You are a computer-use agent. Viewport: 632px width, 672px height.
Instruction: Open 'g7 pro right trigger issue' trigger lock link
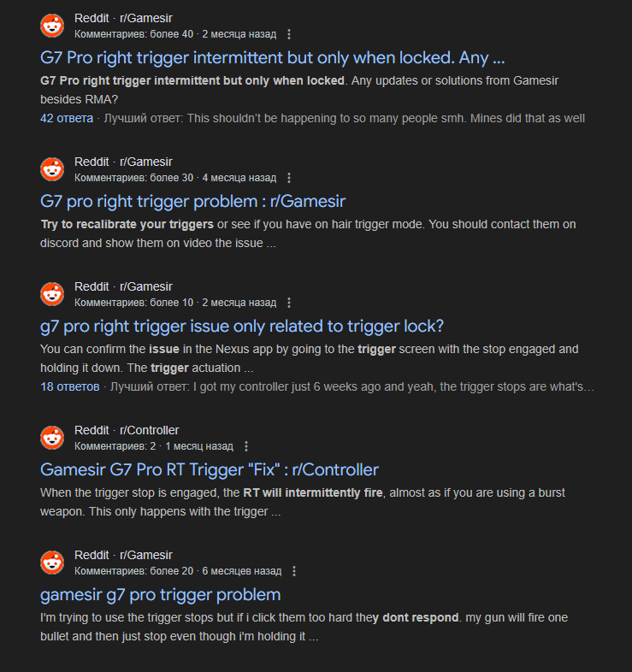pos(242,326)
